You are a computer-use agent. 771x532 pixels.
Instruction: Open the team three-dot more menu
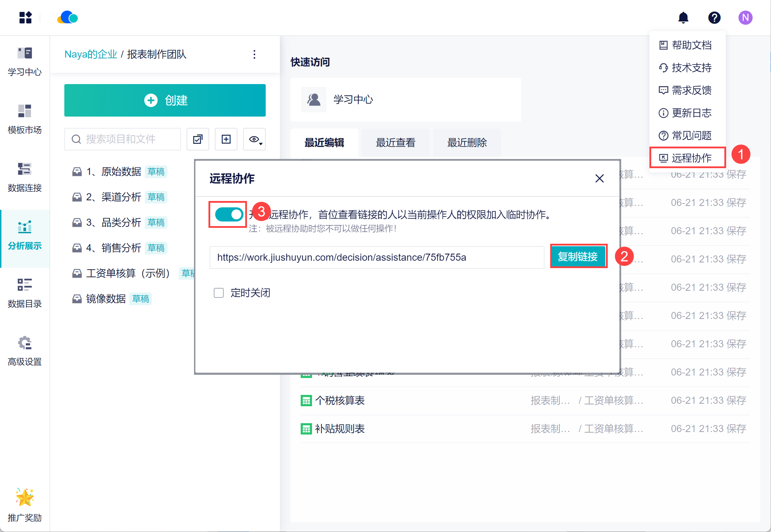tap(254, 54)
